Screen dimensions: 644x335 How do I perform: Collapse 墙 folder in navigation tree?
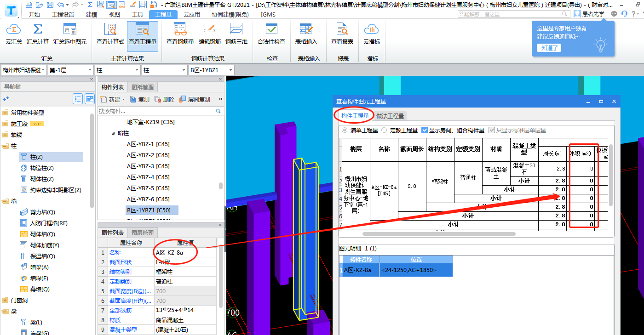click(x=5, y=201)
